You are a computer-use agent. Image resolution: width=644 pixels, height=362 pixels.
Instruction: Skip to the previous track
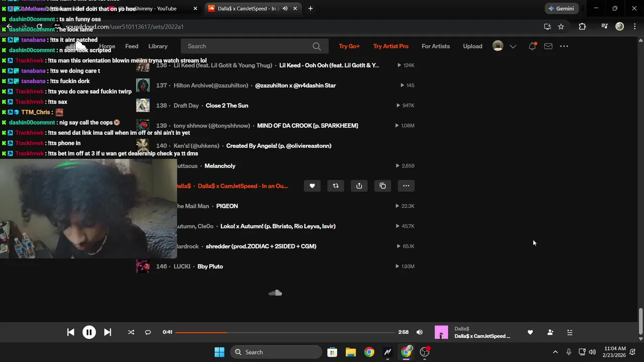click(71, 332)
